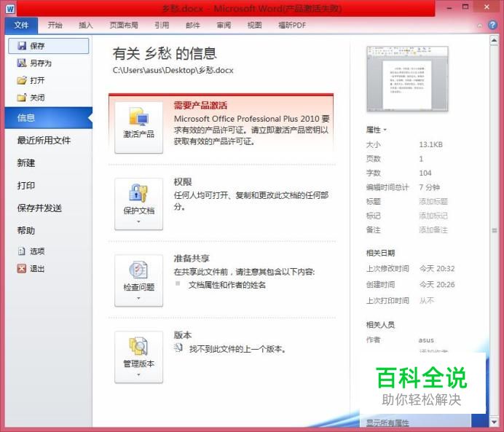Screen dimensions: 504x432
Task: Expand the Properties (属性) dropdown
Action: (x=376, y=130)
